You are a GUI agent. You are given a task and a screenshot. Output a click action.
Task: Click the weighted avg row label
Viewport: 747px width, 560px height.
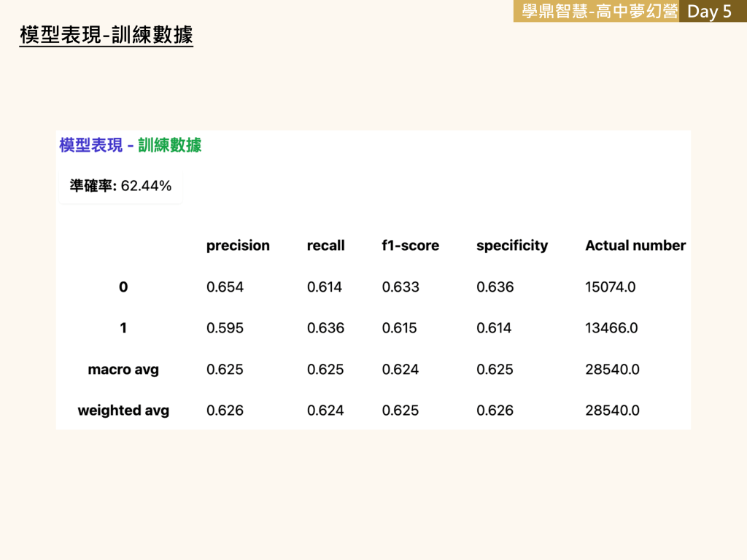123,411
